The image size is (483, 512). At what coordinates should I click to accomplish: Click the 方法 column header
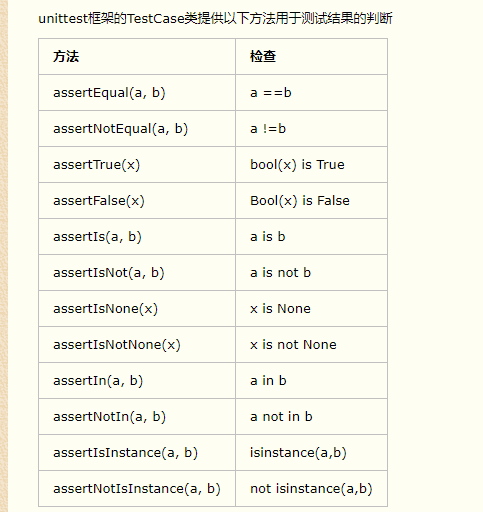tap(137, 57)
